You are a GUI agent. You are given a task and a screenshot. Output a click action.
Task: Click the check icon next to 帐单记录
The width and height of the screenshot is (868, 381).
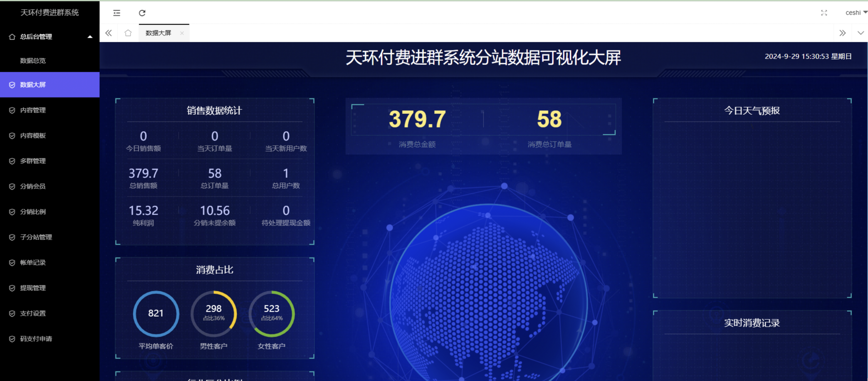coord(12,263)
